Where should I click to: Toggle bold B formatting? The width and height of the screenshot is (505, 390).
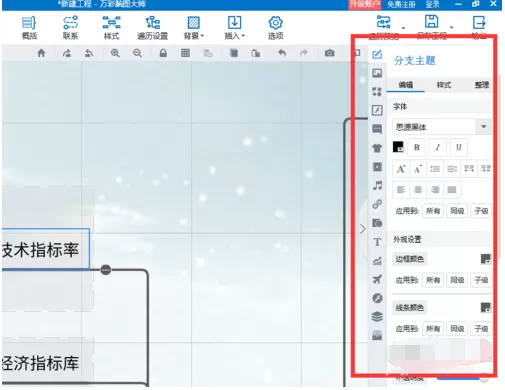(417, 147)
